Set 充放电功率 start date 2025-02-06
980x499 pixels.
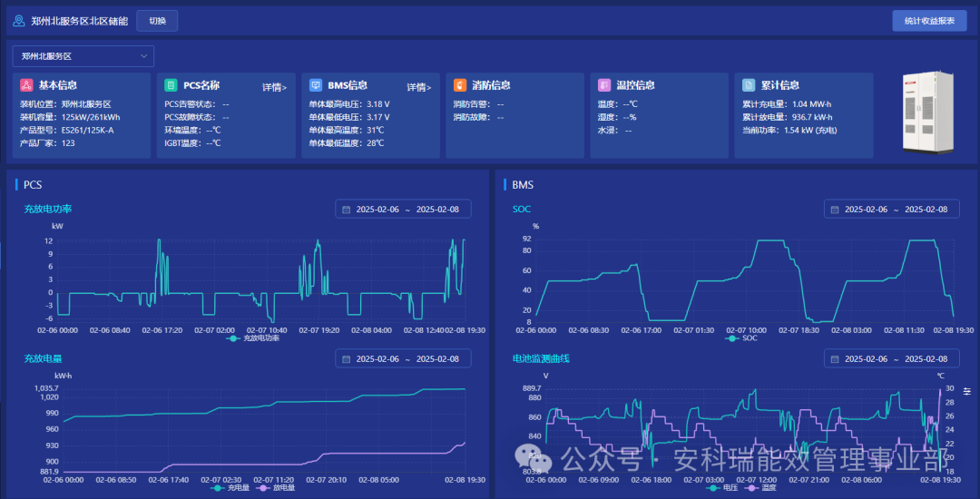tap(377, 210)
